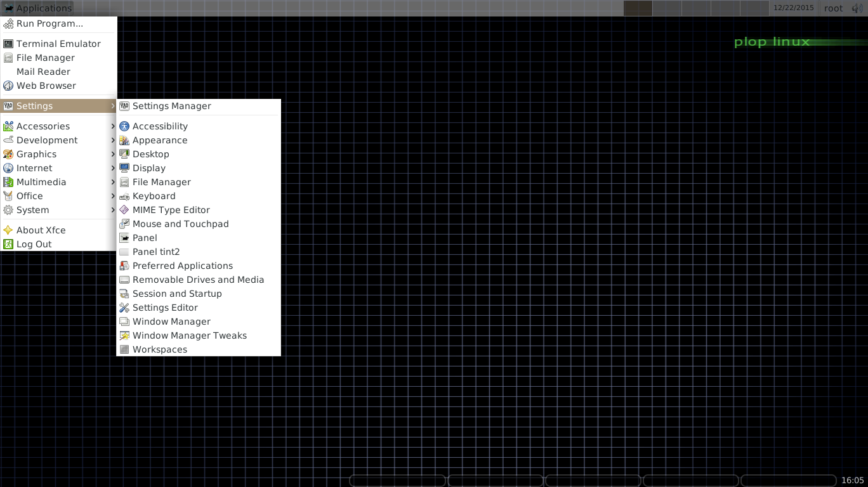Image resolution: width=868 pixels, height=487 pixels.
Task: Click the Keyboard settings icon
Action: pos(124,196)
